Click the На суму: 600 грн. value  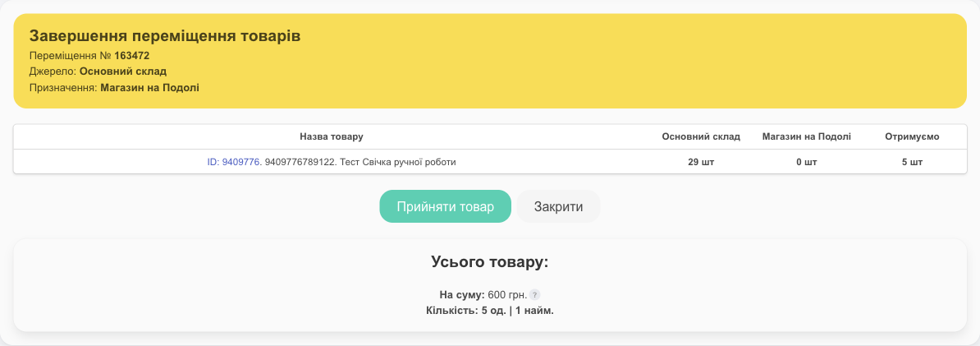tap(483, 295)
